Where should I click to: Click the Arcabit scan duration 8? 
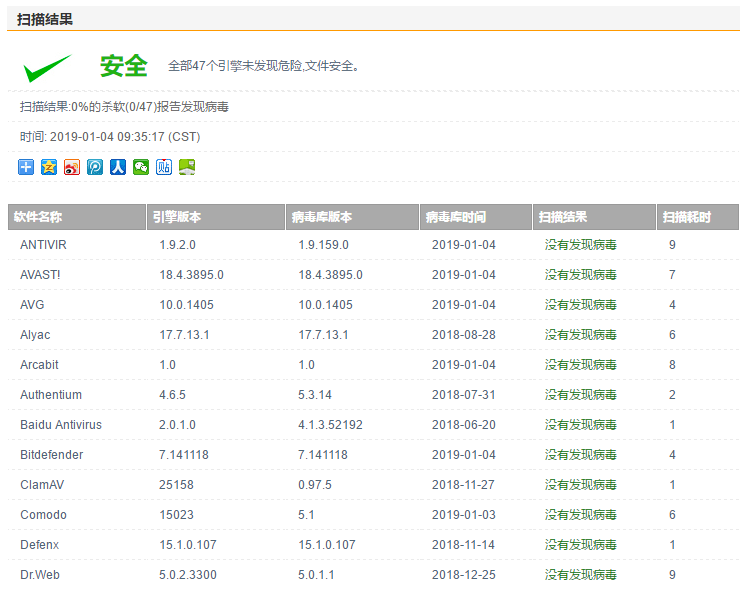tap(672, 365)
